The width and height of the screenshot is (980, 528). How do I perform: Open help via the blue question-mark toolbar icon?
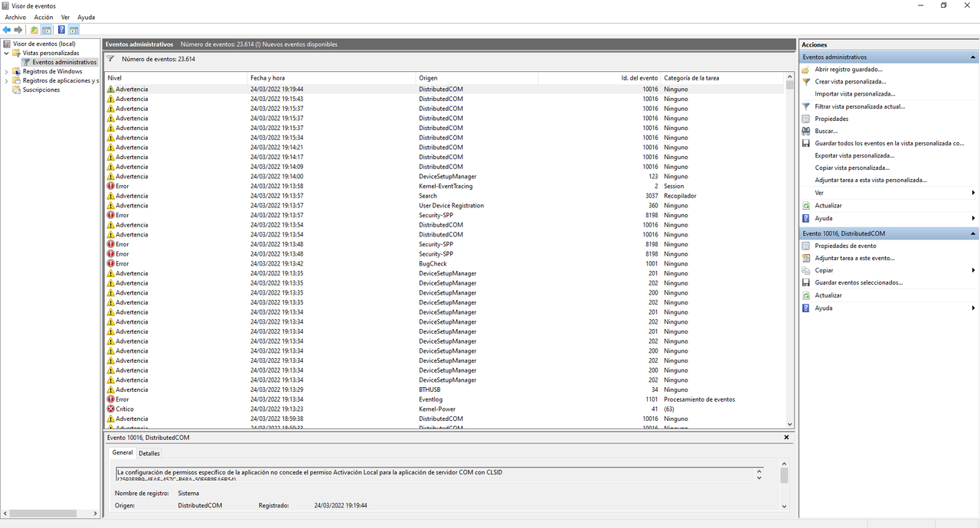click(x=61, y=30)
